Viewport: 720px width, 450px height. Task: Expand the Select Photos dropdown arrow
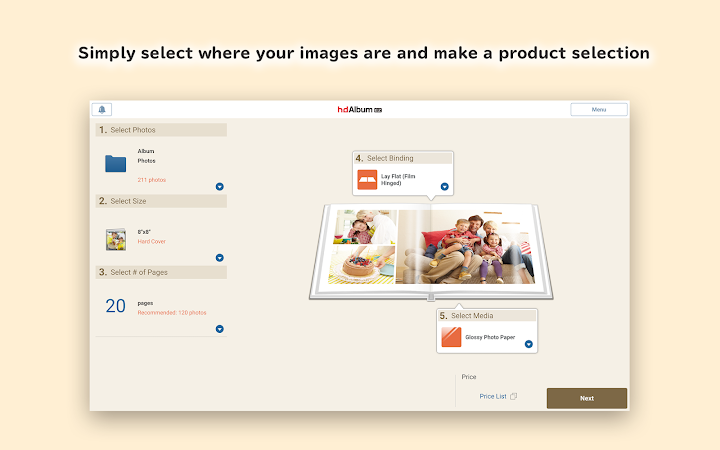pos(219,186)
